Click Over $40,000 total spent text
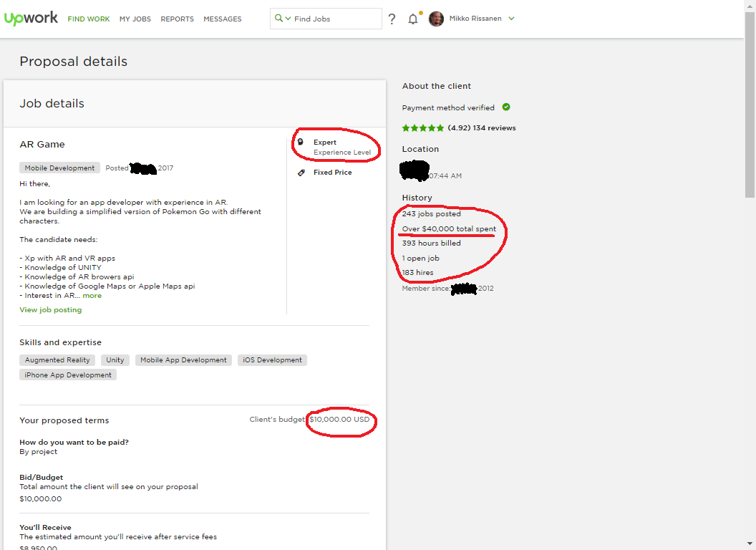Screen dimensions: 756x550 pyautogui.click(x=449, y=228)
